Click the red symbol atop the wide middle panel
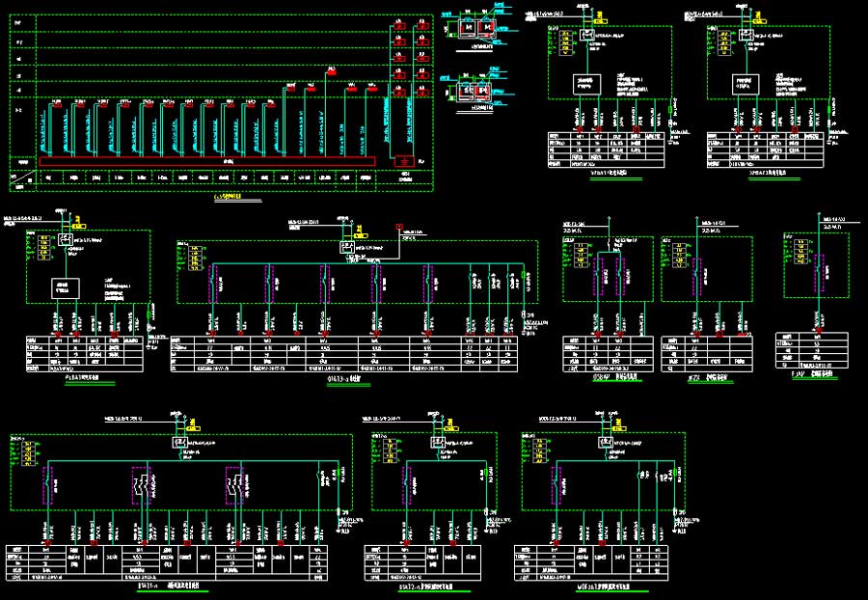868x600 pixels. point(397,229)
